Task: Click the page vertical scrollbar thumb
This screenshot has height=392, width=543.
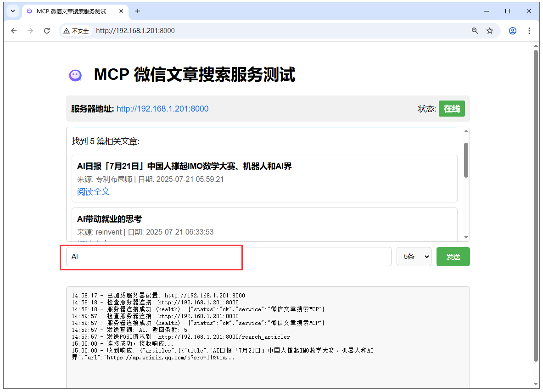Action: coord(536,206)
